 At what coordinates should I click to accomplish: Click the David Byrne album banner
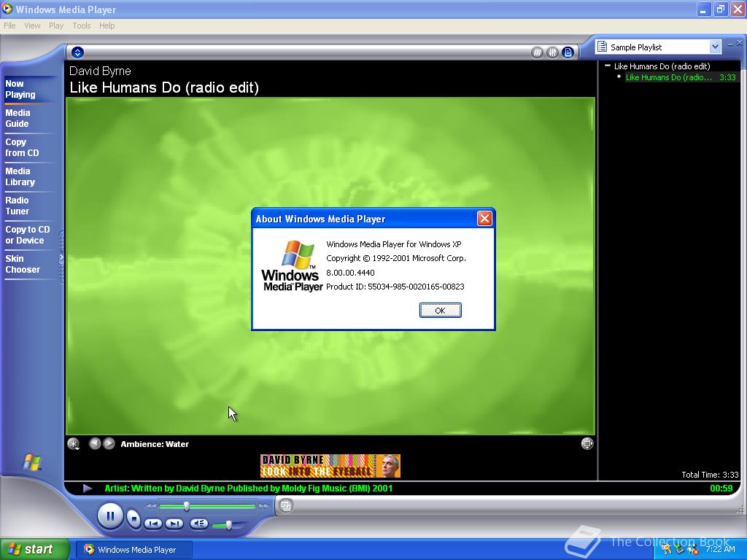tap(330, 466)
